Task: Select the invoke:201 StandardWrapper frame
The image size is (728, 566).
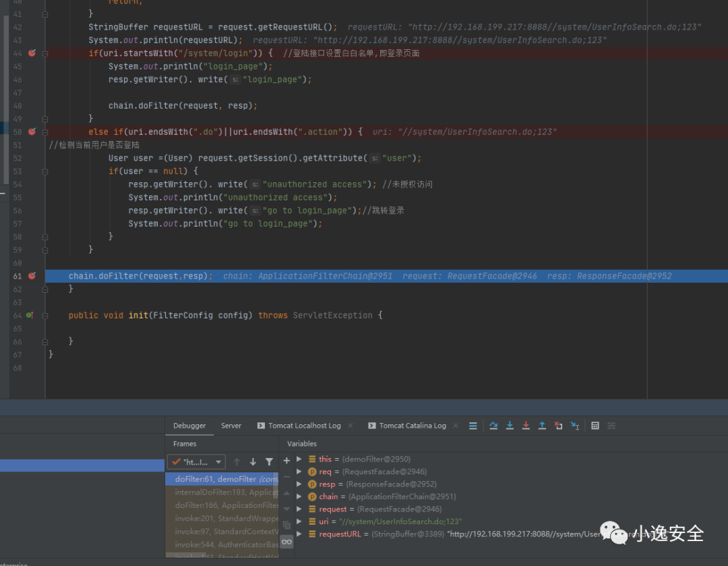Action: point(222,518)
